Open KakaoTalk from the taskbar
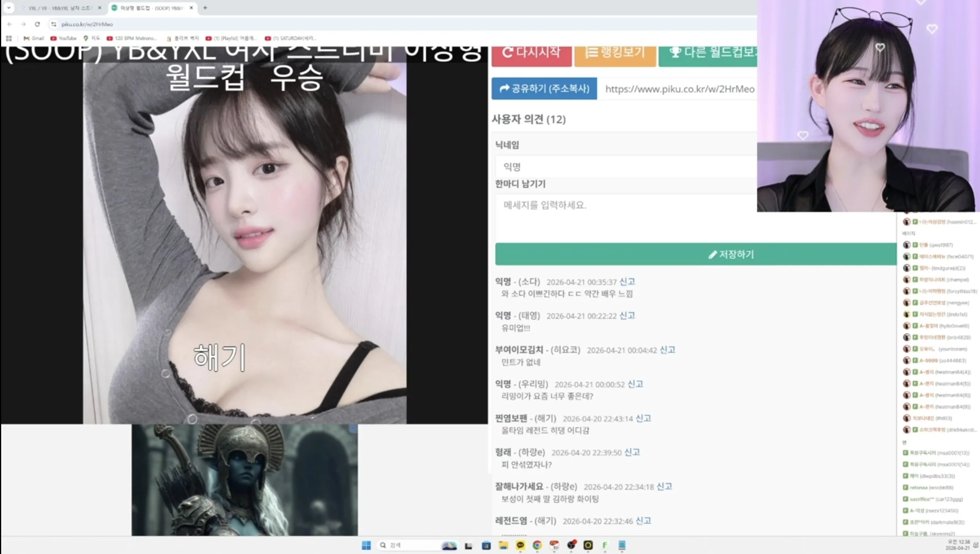980x554 pixels. [520, 545]
